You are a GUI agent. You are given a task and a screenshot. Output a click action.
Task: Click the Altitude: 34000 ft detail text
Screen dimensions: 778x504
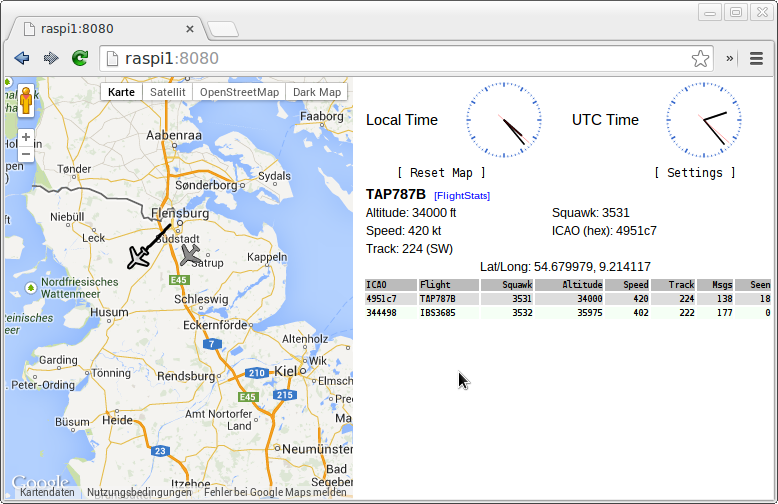411,213
